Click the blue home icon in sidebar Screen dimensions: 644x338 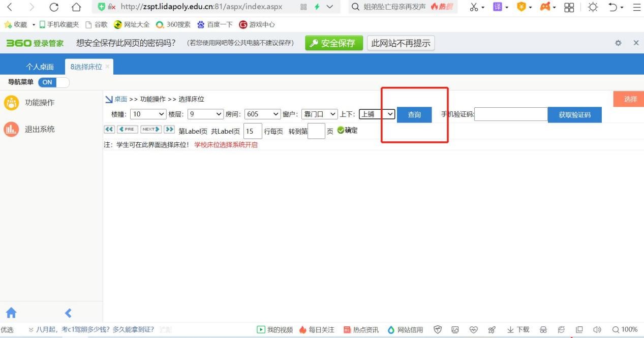tap(11, 313)
